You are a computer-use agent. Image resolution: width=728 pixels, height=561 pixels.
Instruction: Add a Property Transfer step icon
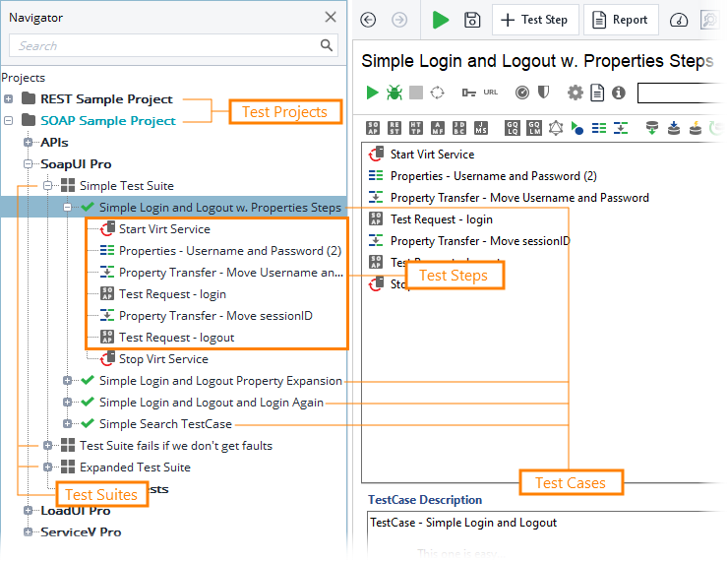tap(621, 128)
